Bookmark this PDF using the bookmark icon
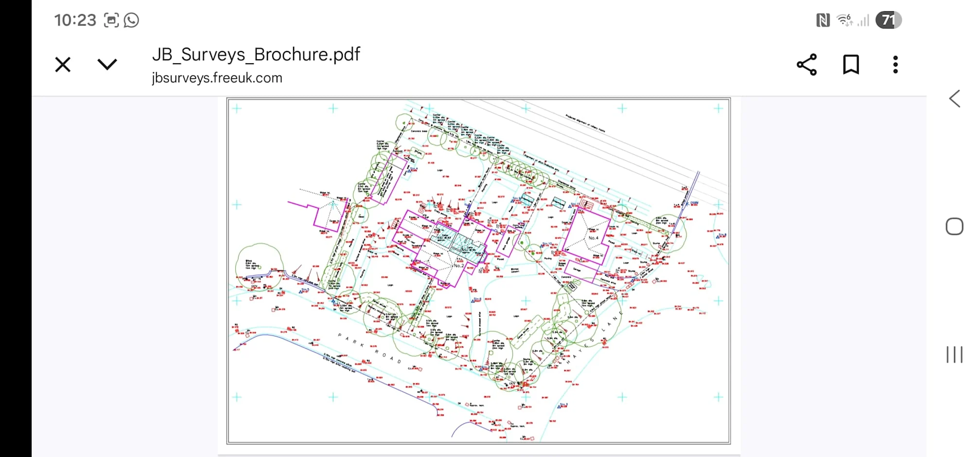The width and height of the screenshot is (980, 457). [x=851, y=65]
